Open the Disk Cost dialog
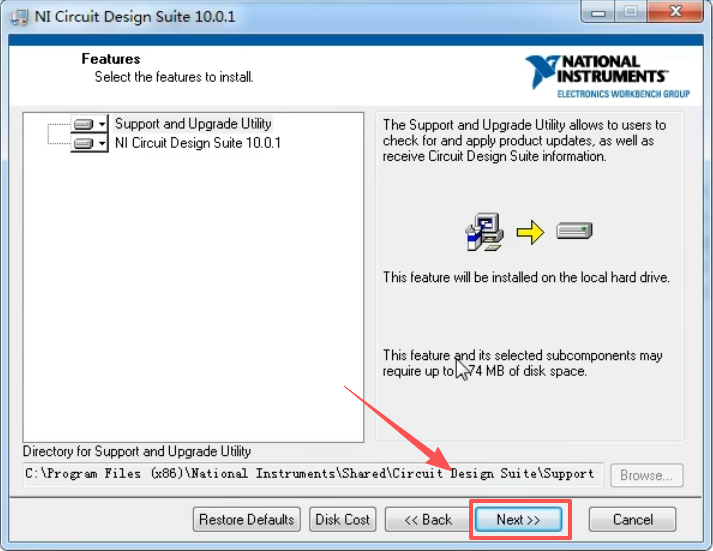The width and height of the screenshot is (713, 551). point(342,519)
